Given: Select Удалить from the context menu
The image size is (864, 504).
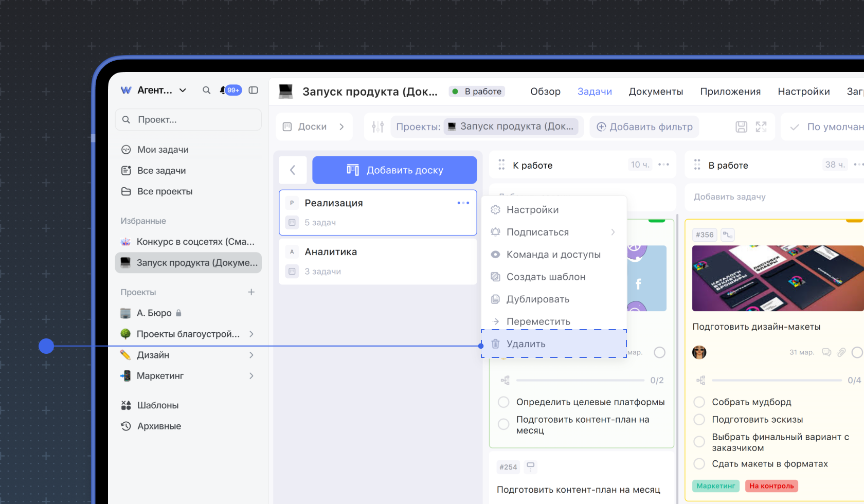Looking at the screenshot, I should click(x=526, y=344).
